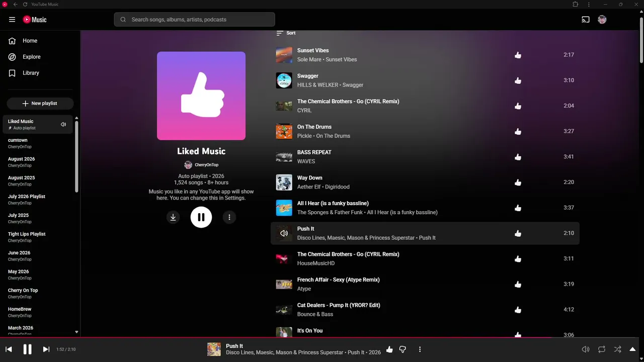Viewport: 644px width, 362px height.
Task: Click the now playing speaker icon on Push It
Action: [x=284, y=233]
